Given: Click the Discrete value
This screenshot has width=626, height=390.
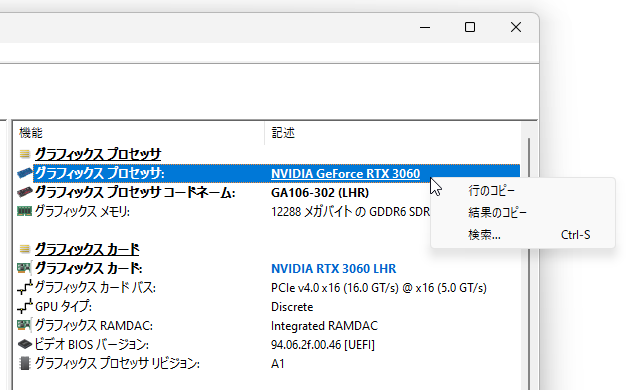Looking at the screenshot, I should coord(292,307).
